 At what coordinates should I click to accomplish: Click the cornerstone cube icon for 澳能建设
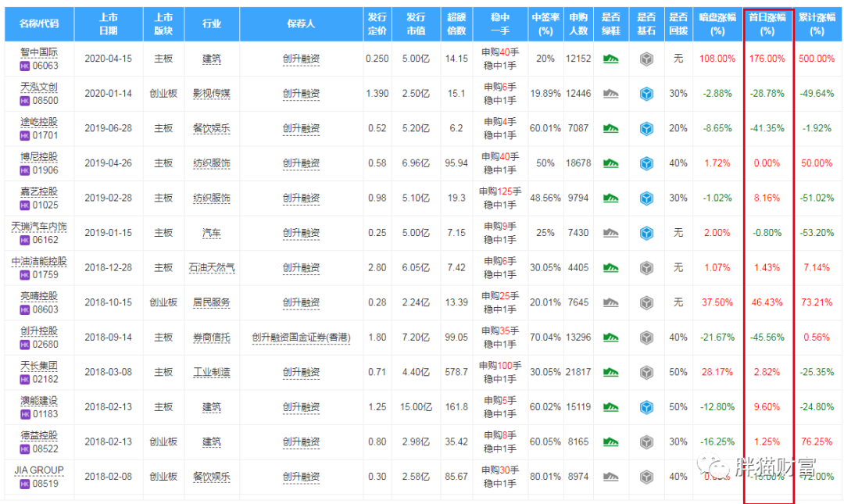pos(646,406)
